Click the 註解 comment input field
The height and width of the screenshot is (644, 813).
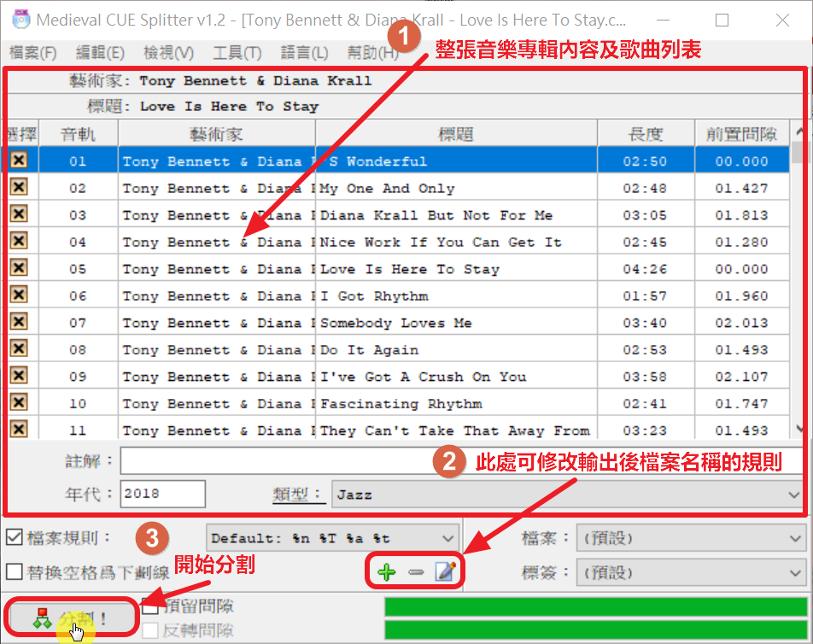[x=463, y=460]
